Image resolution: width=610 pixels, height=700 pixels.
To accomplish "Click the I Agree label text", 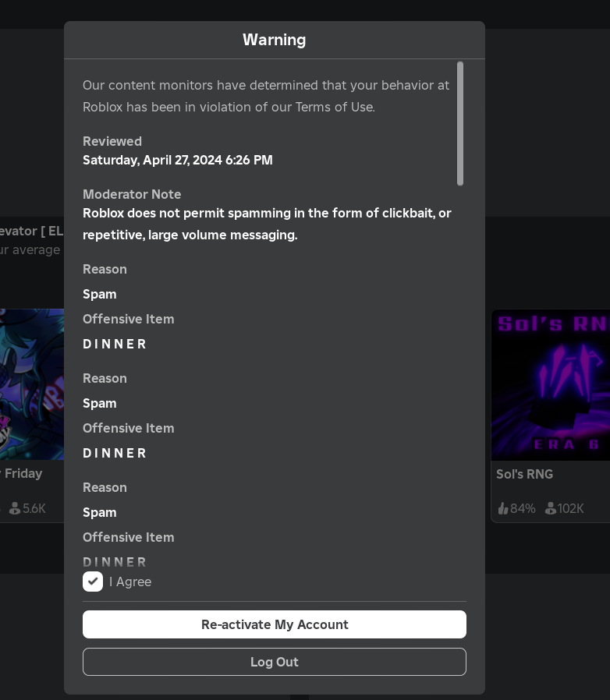I will pos(130,582).
